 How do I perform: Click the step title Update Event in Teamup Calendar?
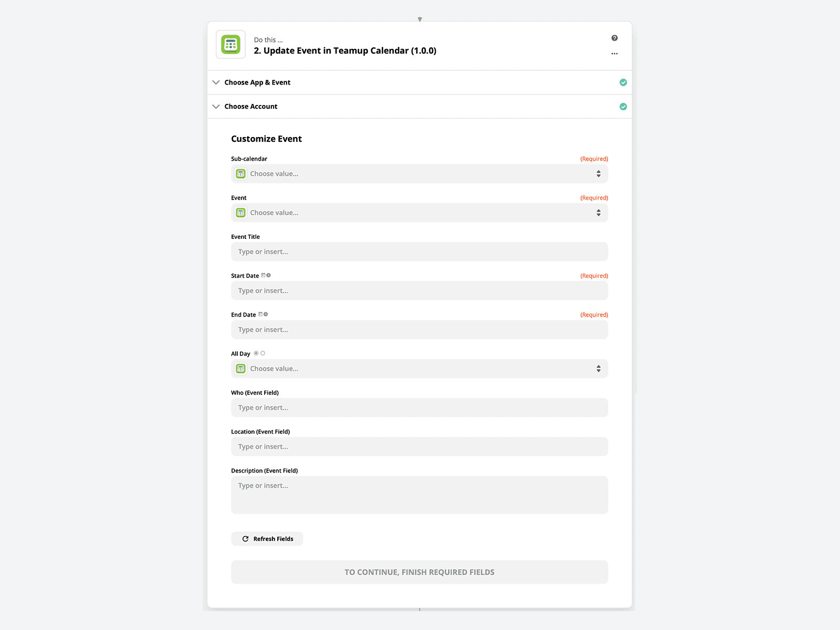point(345,51)
